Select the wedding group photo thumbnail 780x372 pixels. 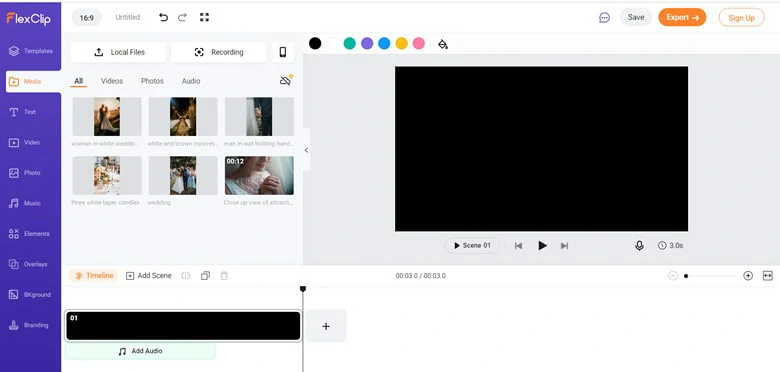click(x=183, y=176)
